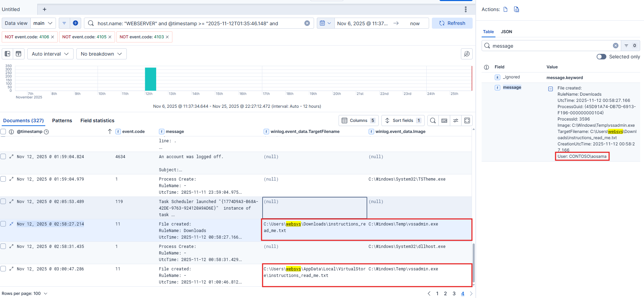Expand the 02:58:27.214 document row
The width and height of the screenshot is (644, 298).
click(x=11, y=224)
